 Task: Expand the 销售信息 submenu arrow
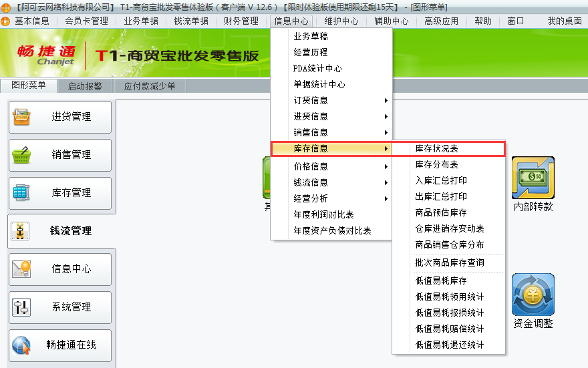(x=386, y=133)
